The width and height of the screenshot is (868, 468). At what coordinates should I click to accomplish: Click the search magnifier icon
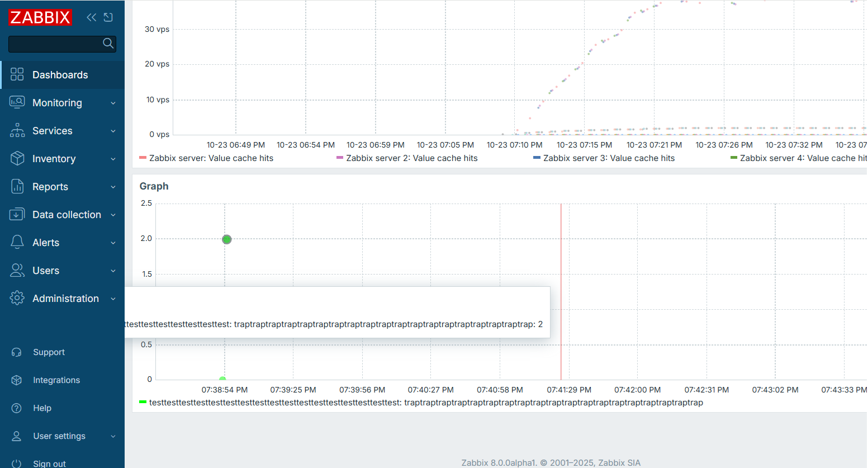pyautogui.click(x=108, y=44)
